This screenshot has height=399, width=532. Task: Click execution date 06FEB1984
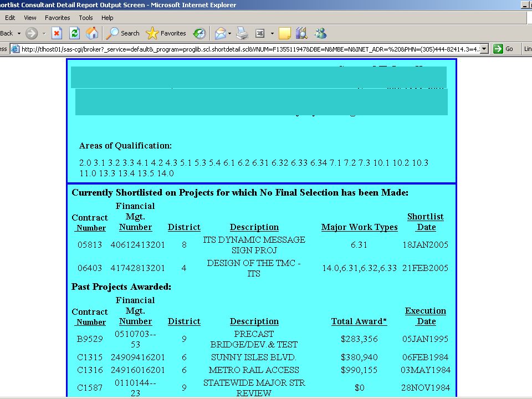pos(425,357)
